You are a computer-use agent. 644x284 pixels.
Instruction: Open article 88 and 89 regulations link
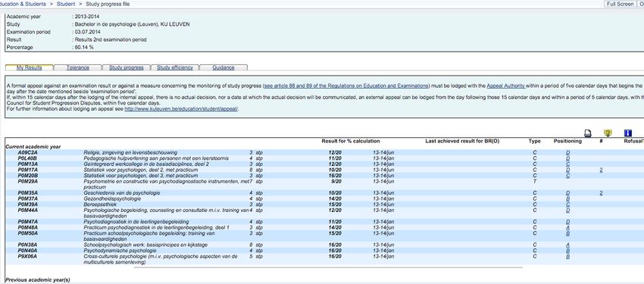pos(345,86)
